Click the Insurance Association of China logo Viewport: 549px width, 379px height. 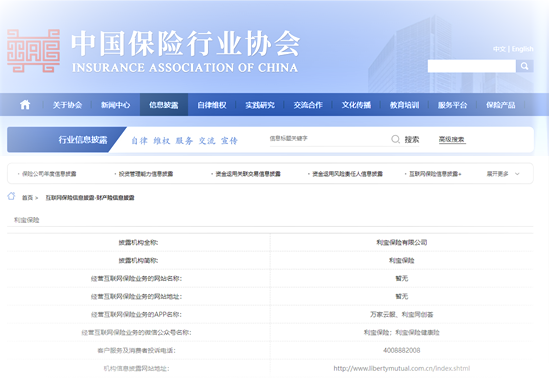coord(34,51)
